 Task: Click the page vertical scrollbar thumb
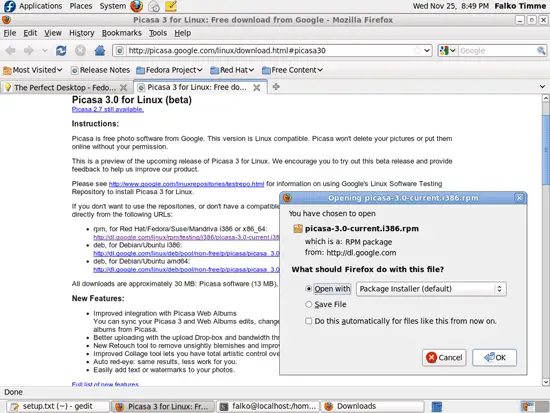(545, 149)
